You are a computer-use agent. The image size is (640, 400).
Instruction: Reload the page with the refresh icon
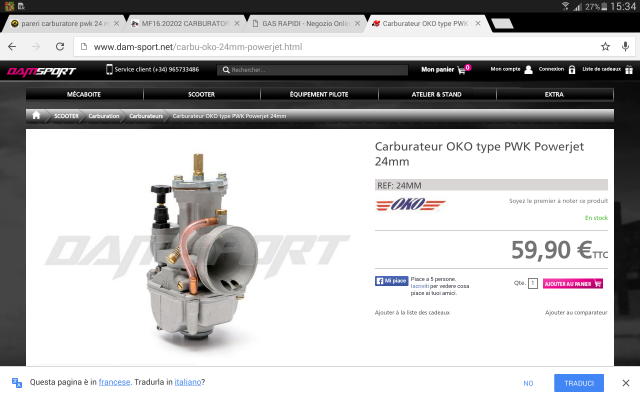pos(60,47)
